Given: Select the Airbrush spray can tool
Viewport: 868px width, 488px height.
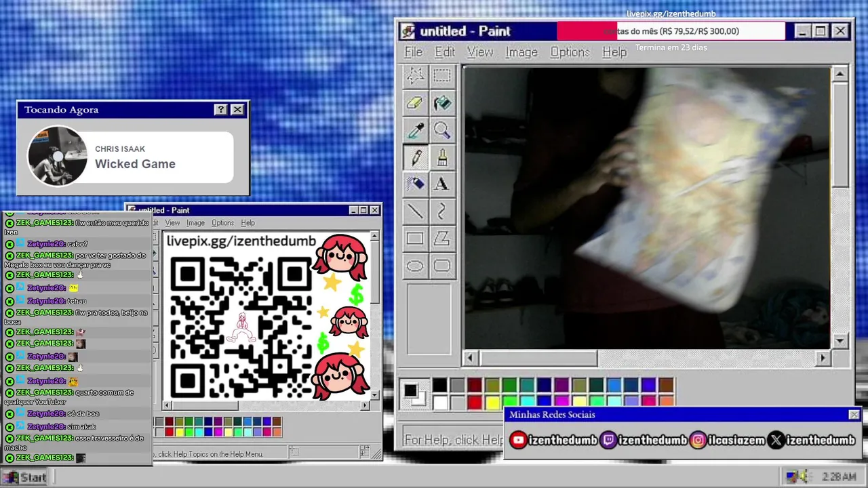Looking at the screenshot, I should click(415, 184).
